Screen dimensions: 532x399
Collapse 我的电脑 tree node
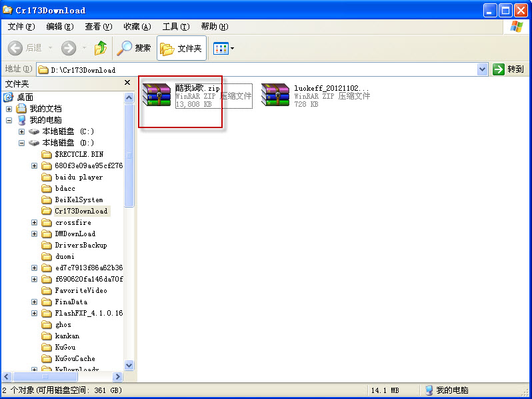tap(9, 120)
